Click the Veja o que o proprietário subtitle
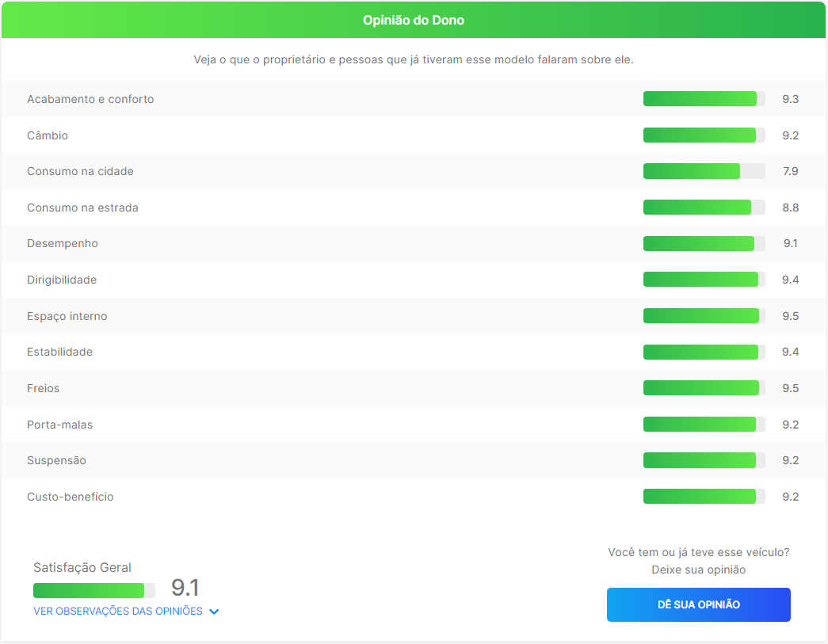 [x=414, y=59]
